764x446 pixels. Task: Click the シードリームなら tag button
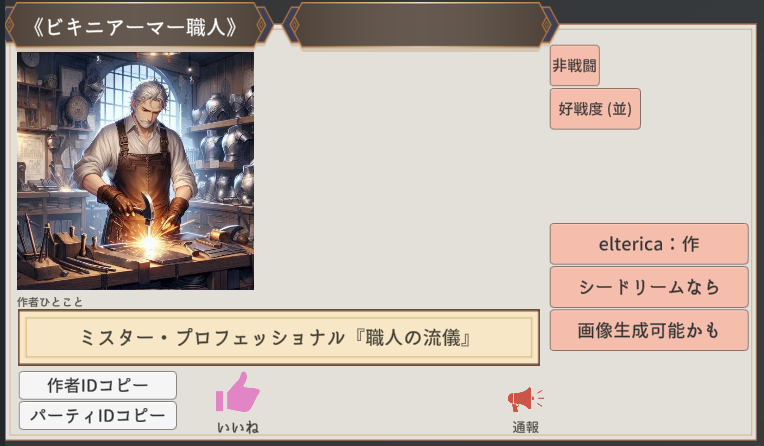[x=649, y=287]
